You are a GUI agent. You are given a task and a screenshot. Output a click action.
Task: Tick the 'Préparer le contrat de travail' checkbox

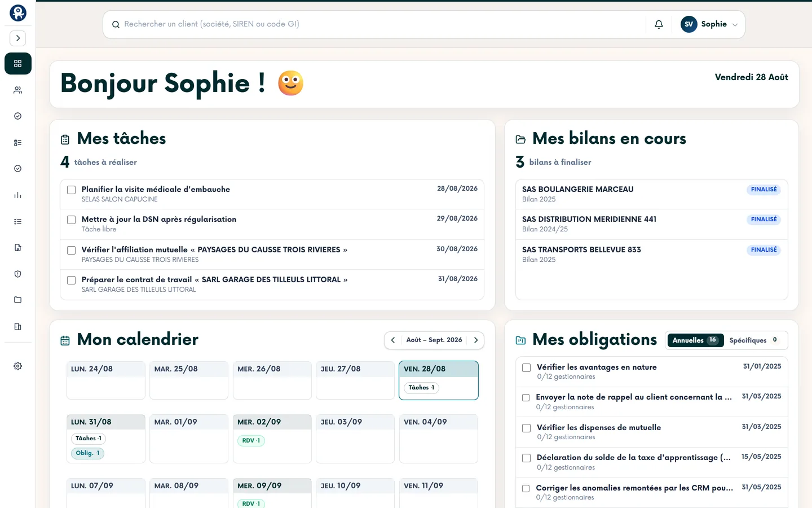coord(72,280)
